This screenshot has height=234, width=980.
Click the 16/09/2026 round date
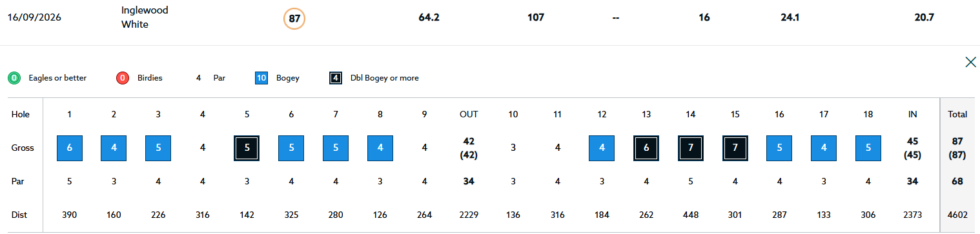pyautogui.click(x=34, y=18)
